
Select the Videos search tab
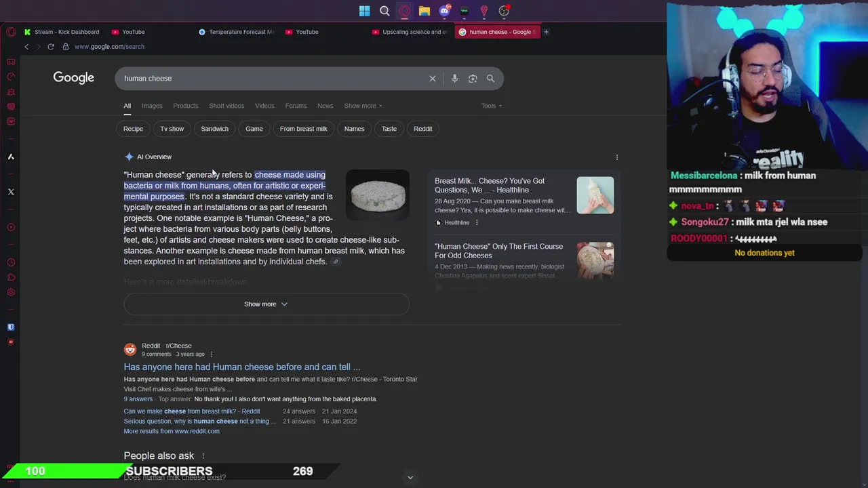pyautogui.click(x=264, y=106)
